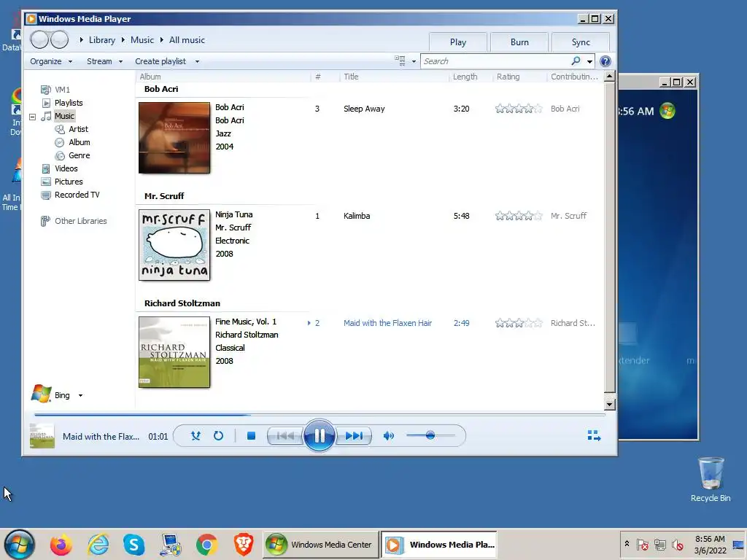
Task: Rate Sleep Away with stars
Action: point(519,109)
